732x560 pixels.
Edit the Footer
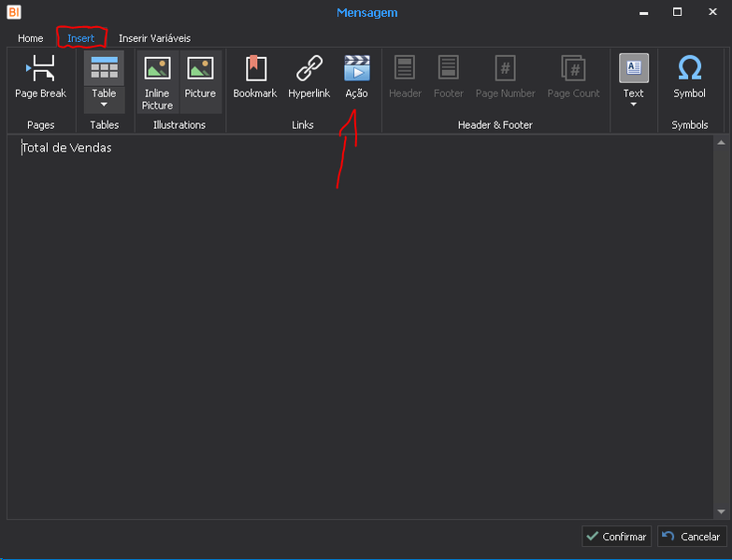(x=448, y=77)
